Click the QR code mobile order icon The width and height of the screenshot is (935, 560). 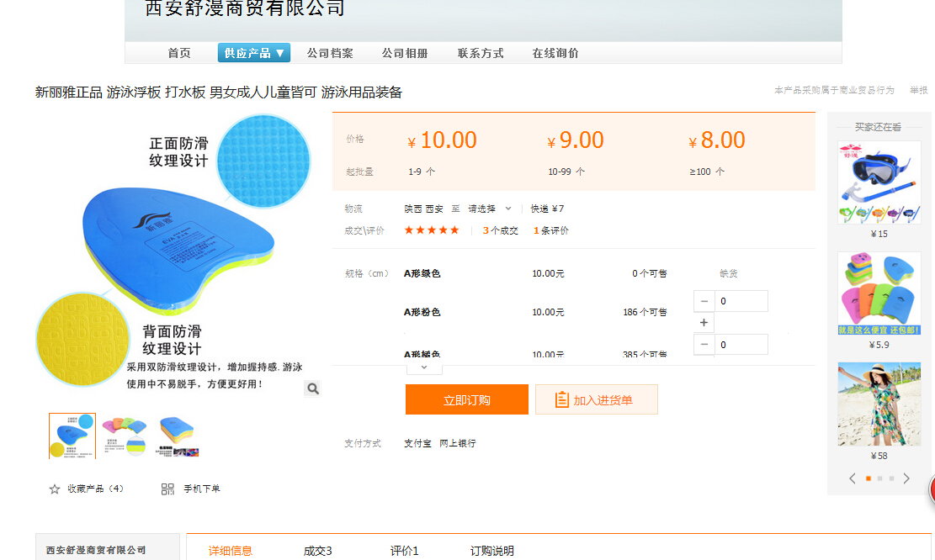pos(167,489)
